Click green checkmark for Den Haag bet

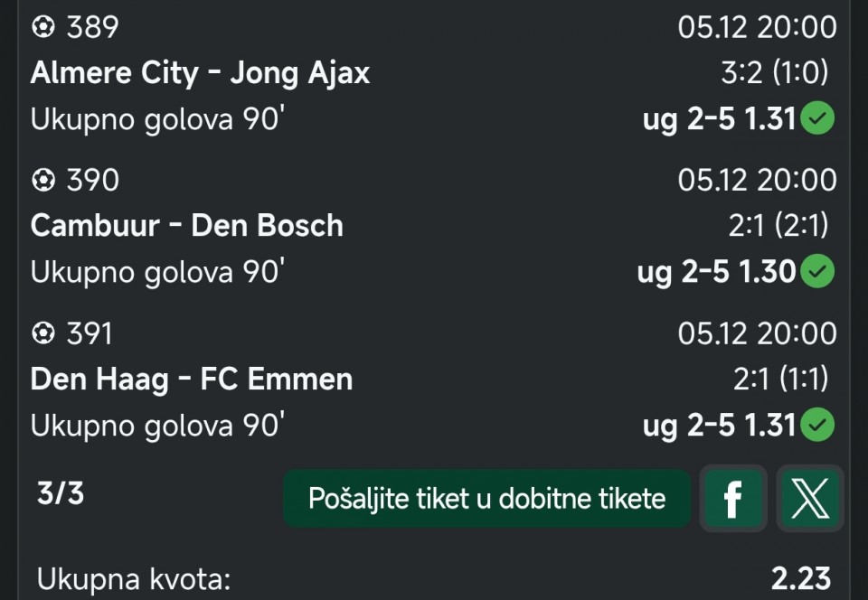tap(817, 425)
